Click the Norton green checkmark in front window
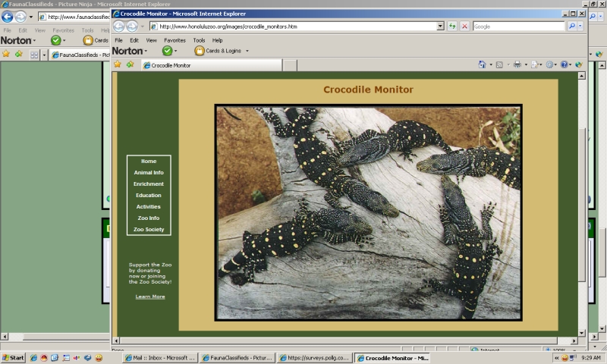Screen dimensions: 607x364 tap(167, 51)
